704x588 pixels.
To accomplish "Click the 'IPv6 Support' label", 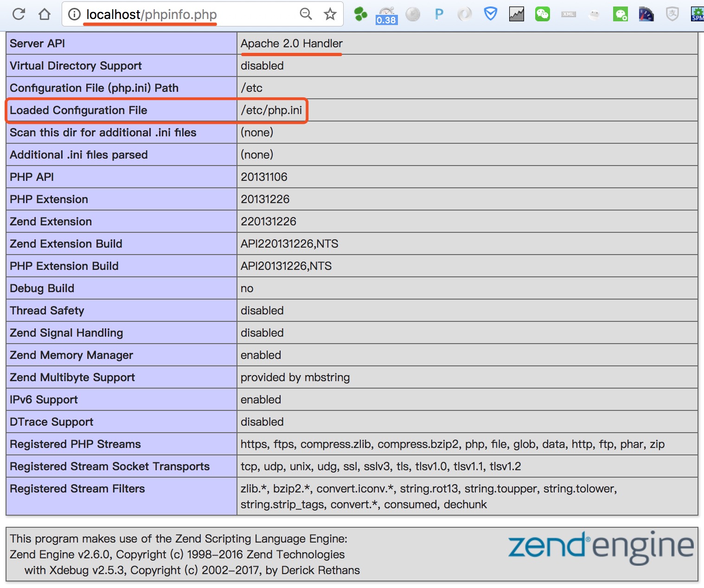I will (x=44, y=400).
